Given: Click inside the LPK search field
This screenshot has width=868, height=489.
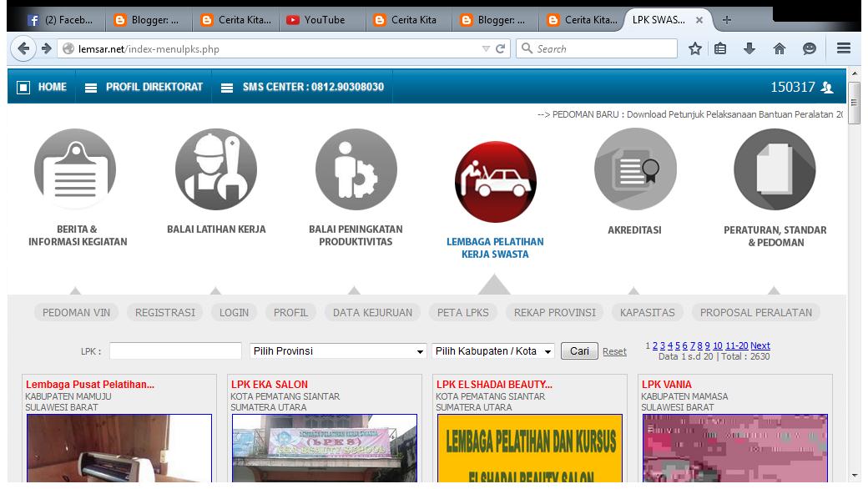Looking at the screenshot, I should [x=174, y=350].
